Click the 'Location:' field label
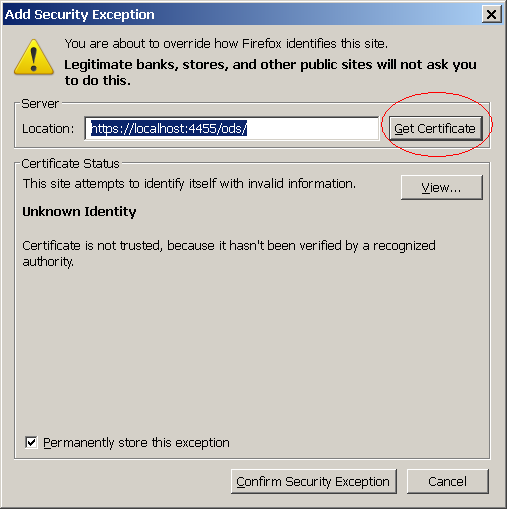 pos(48,129)
